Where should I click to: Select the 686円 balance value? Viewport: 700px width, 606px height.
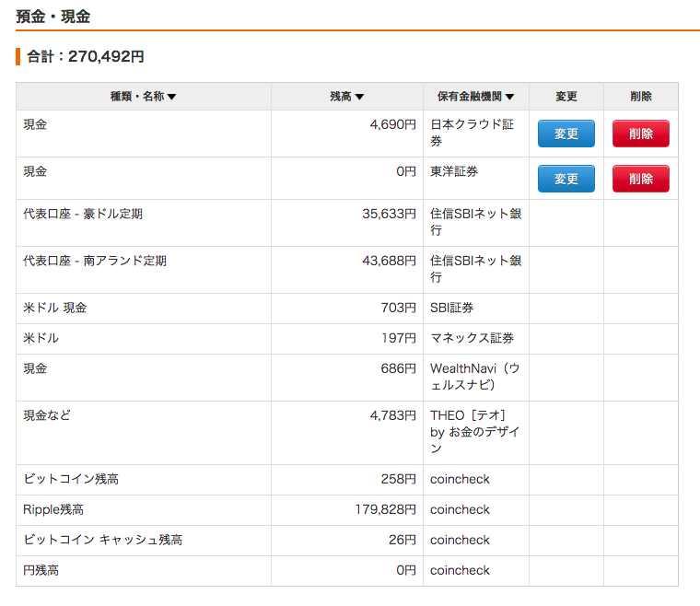pos(398,368)
